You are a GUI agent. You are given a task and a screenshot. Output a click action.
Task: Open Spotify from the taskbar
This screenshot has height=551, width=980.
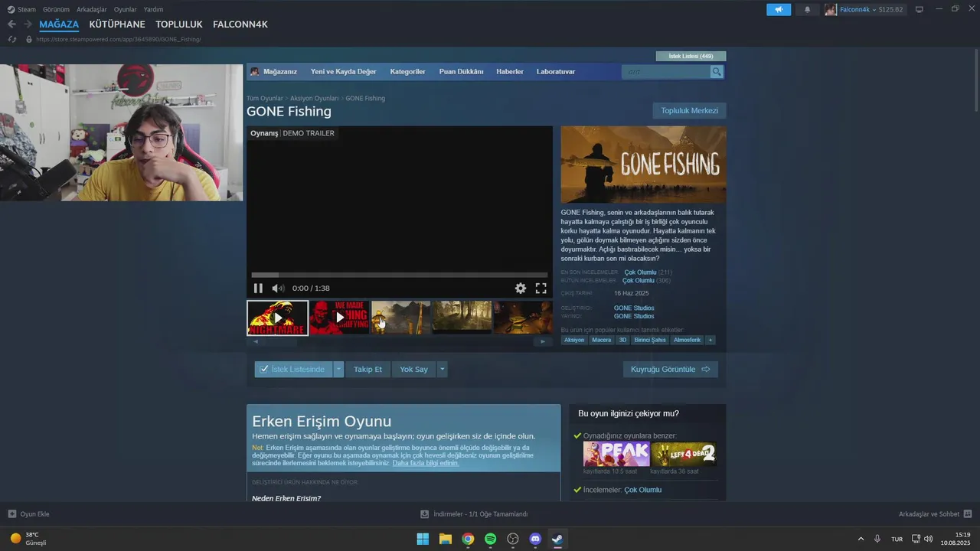491,539
